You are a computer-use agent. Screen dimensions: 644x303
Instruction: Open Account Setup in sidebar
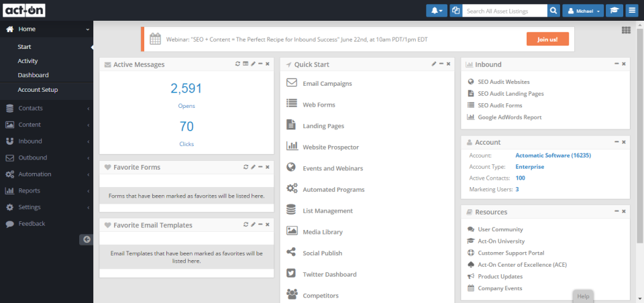point(38,90)
